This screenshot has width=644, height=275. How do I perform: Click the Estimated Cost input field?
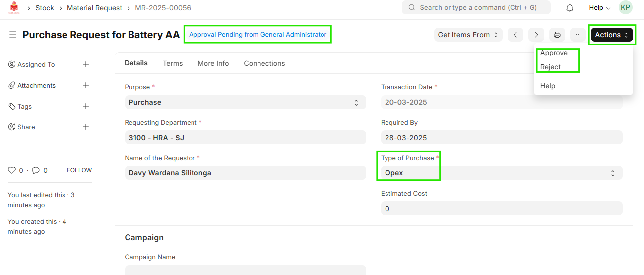point(501,209)
